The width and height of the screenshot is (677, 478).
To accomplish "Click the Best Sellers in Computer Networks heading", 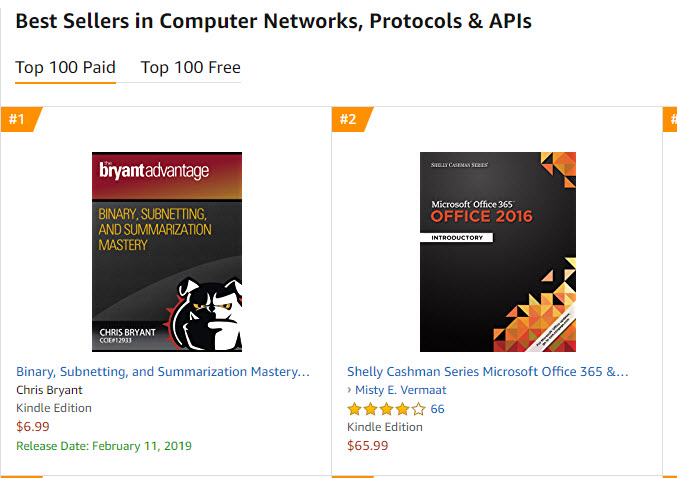I will click(273, 21).
